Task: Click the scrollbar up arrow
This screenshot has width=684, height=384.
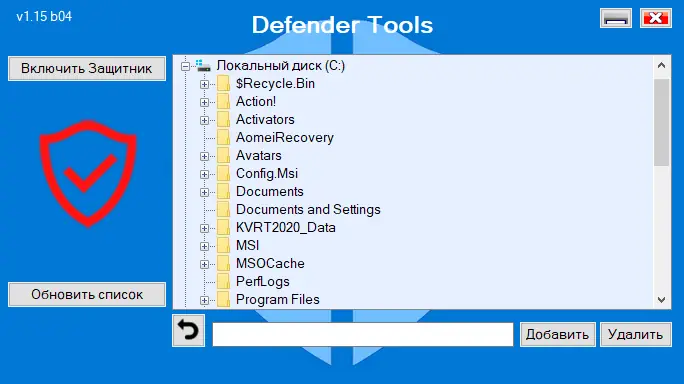Action: click(x=662, y=65)
